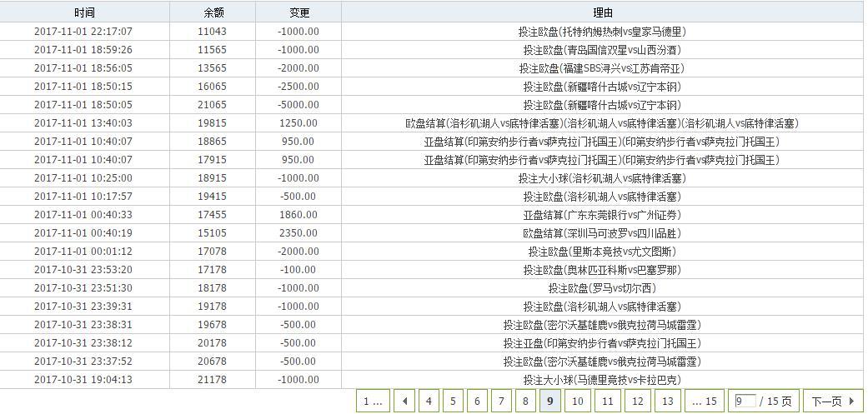Screen dimensions: 868x414
Task: Select change value 1860.00
Action: 299,214
